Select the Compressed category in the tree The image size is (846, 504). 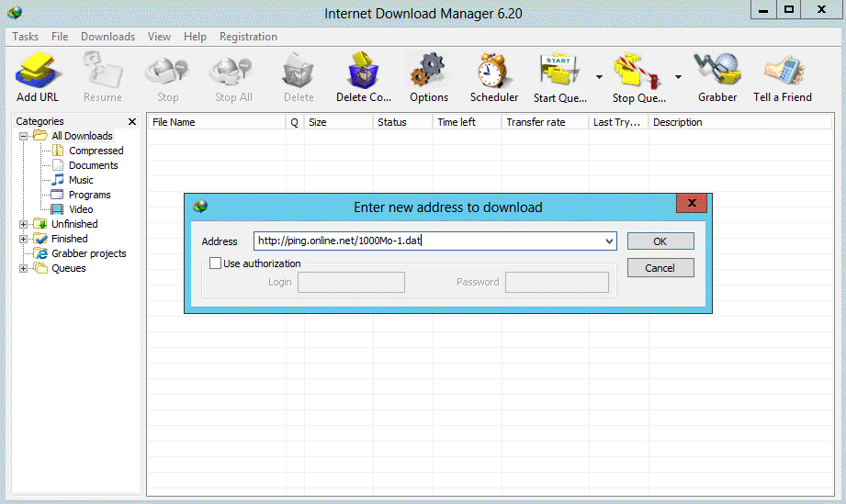tap(96, 151)
